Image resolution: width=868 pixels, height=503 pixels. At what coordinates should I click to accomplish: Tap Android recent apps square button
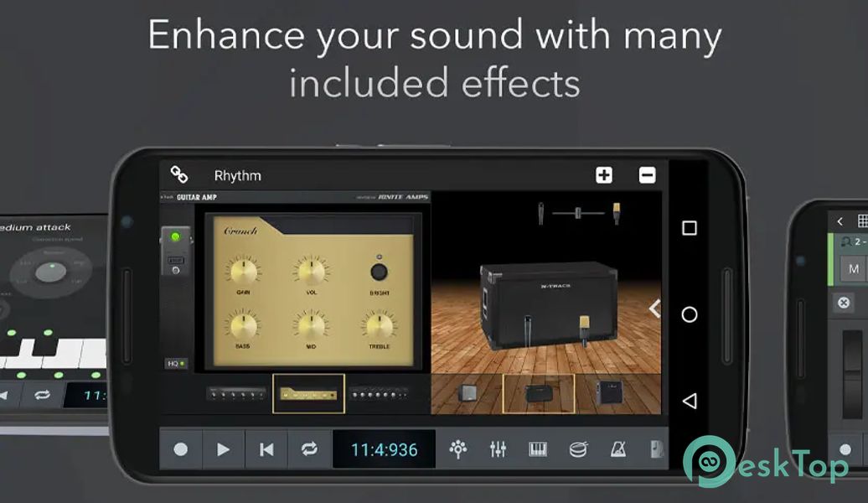tap(690, 228)
